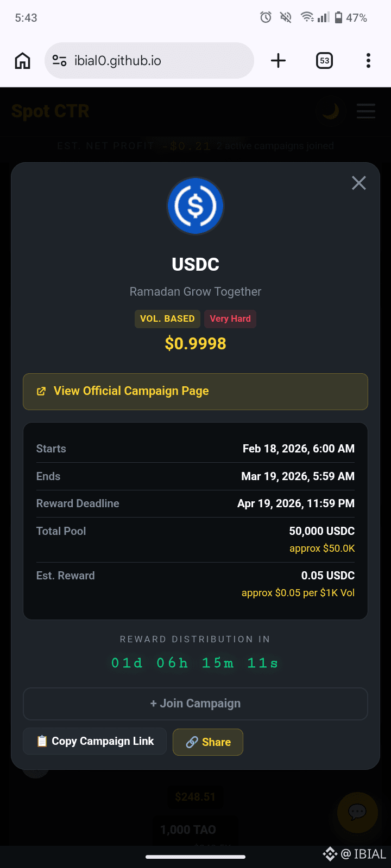The height and width of the screenshot is (868, 391).
Task: Close the USDC campaign dialog
Action: tap(358, 183)
